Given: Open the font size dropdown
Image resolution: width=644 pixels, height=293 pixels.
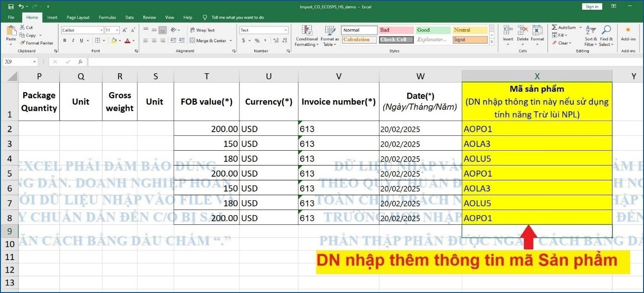Looking at the screenshot, I should (x=117, y=30).
